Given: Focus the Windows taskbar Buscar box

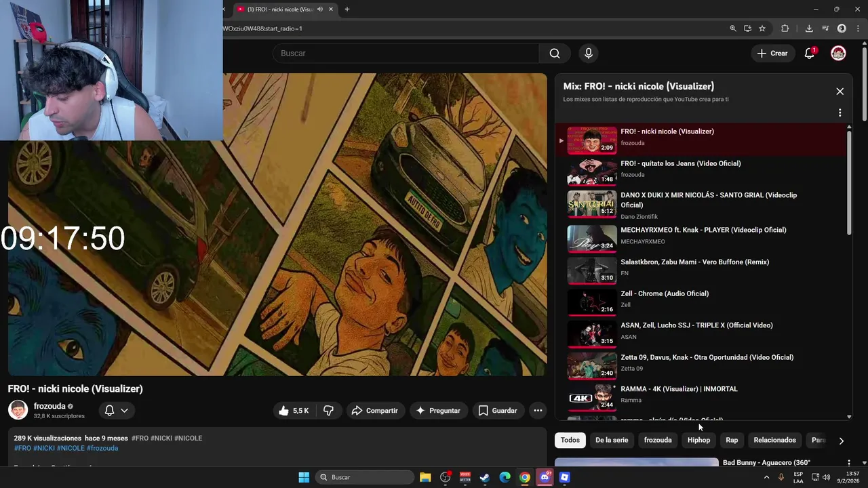Looking at the screenshot, I should 365,477.
